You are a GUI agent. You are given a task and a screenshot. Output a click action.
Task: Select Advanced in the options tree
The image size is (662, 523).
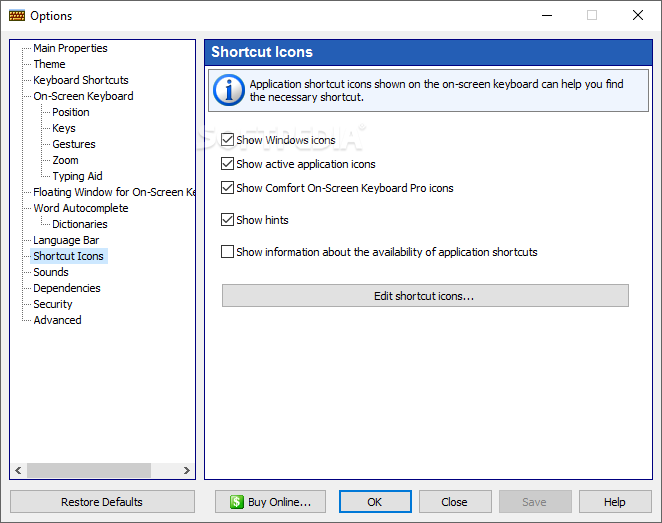click(x=57, y=320)
